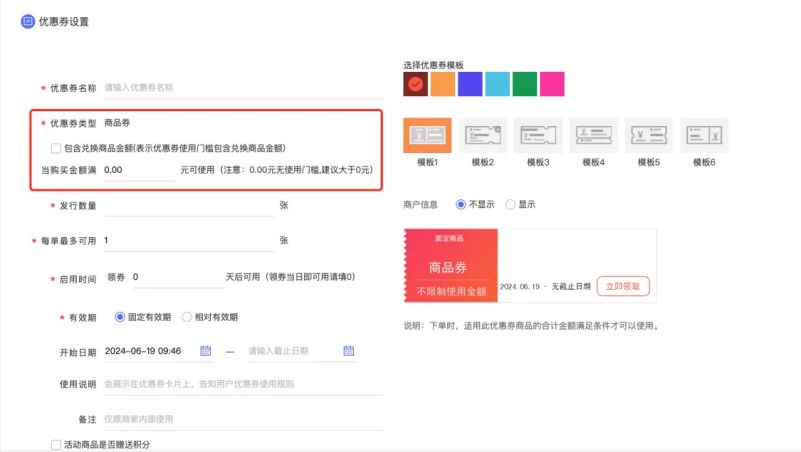Focus the 发行数量 input field
The height and width of the screenshot is (452, 801).
point(188,207)
